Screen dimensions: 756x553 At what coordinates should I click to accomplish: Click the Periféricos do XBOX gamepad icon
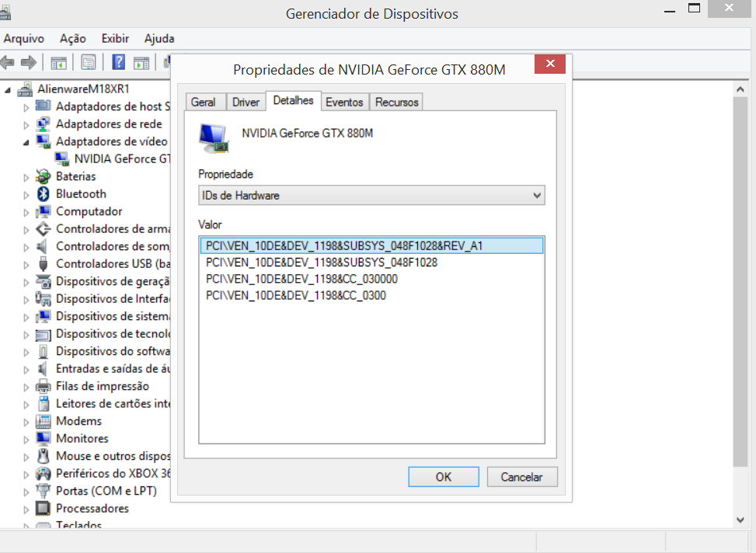pyautogui.click(x=43, y=474)
